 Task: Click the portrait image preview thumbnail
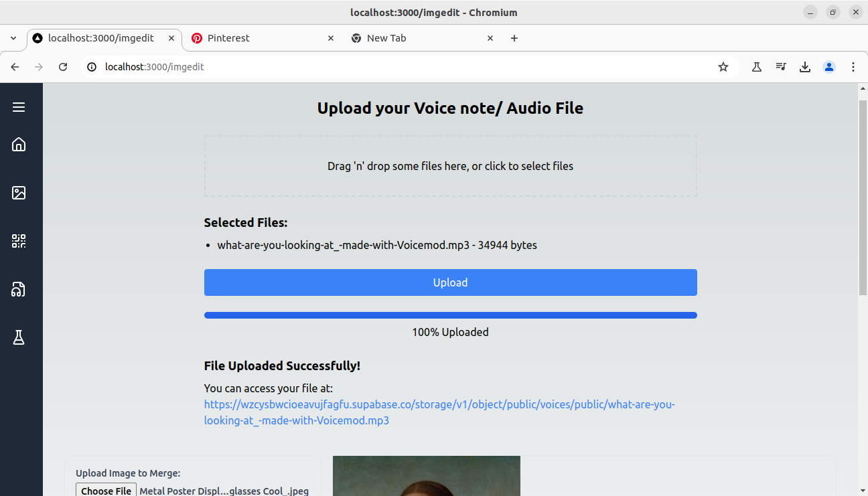point(427,476)
